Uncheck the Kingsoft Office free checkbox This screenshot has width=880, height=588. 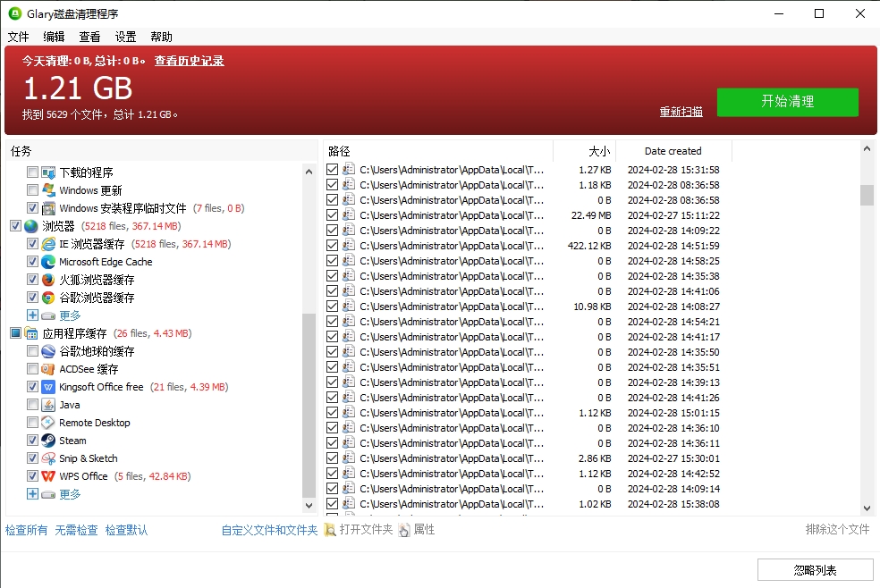(x=31, y=387)
